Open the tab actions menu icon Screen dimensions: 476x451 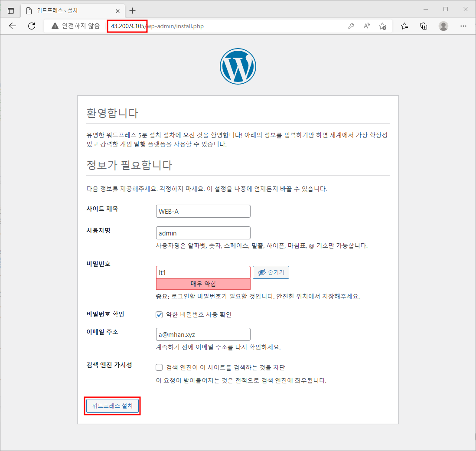click(x=11, y=11)
